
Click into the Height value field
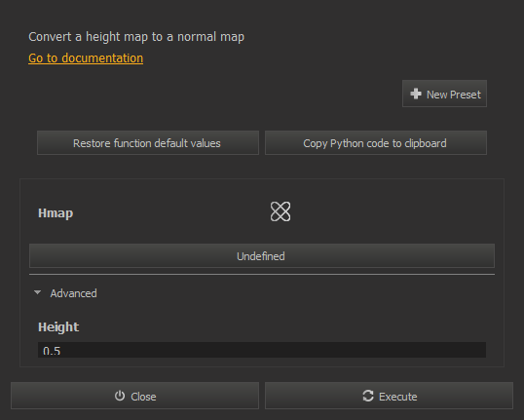point(262,350)
